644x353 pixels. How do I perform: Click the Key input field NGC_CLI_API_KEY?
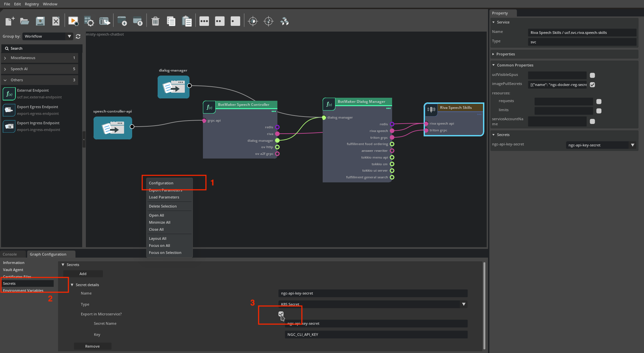coord(376,335)
